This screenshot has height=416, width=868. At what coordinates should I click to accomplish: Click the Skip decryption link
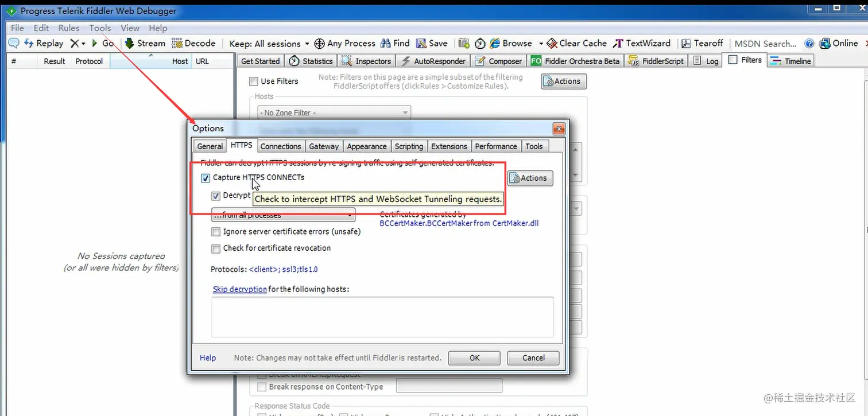(240, 289)
